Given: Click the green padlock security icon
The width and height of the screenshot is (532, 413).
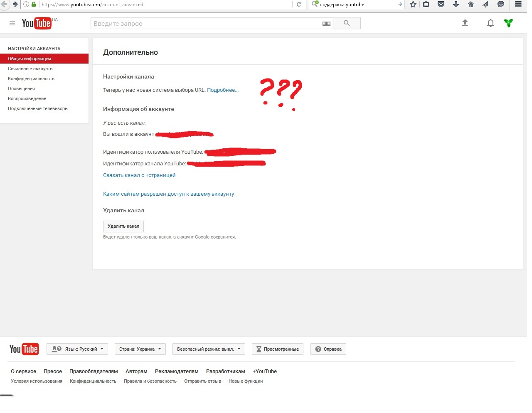Looking at the screenshot, I should (34, 4).
